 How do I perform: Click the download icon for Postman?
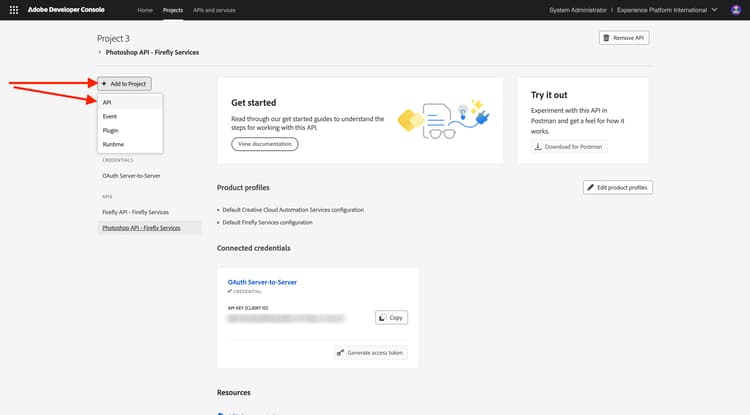[540, 147]
